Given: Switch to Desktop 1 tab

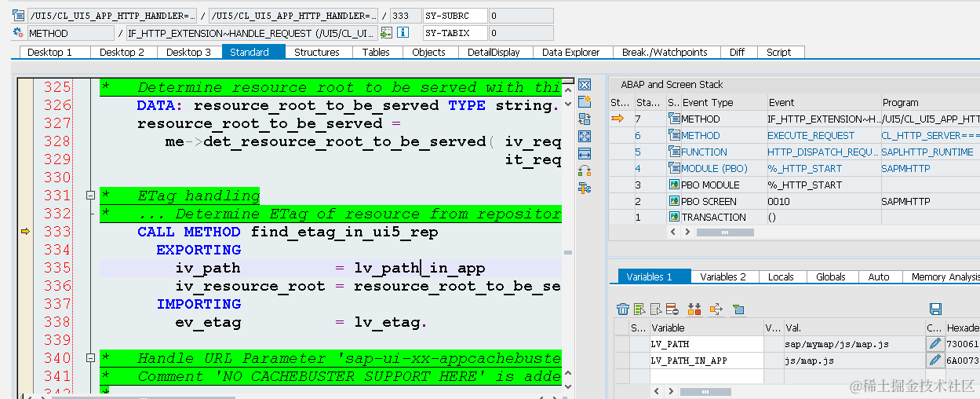Looking at the screenshot, I should point(49,52).
